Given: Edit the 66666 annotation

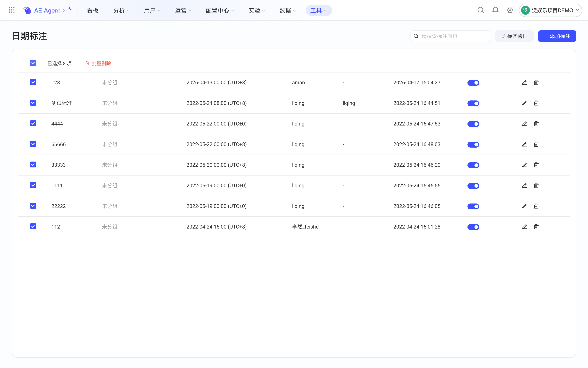Looking at the screenshot, I should pyautogui.click(x=524, y=144).
